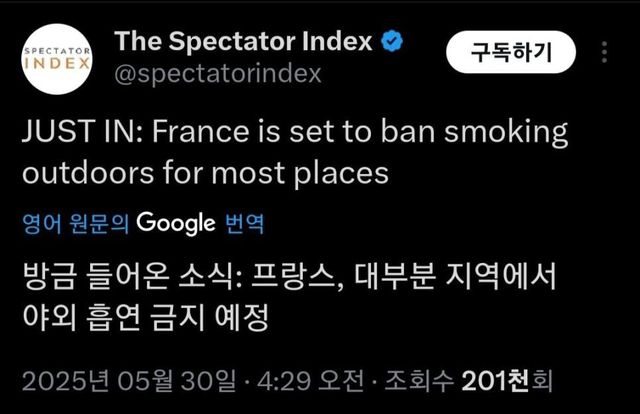The image size is (640, 414).
Task: Click the 야외 흡연 금지 예정 line
Action: (146, 318)
